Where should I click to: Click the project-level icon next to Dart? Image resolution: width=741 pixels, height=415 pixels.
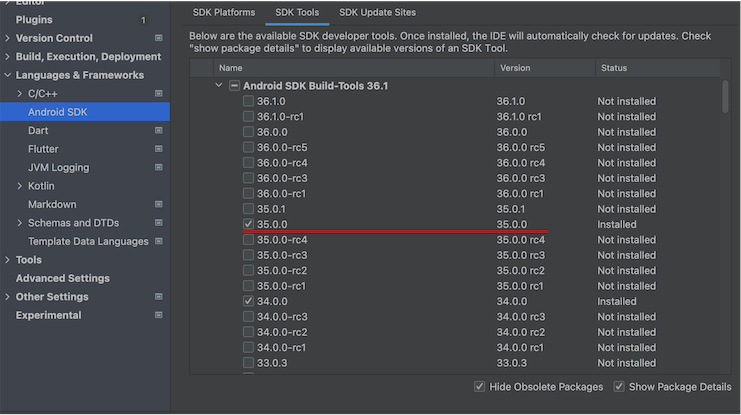point(158,131)
